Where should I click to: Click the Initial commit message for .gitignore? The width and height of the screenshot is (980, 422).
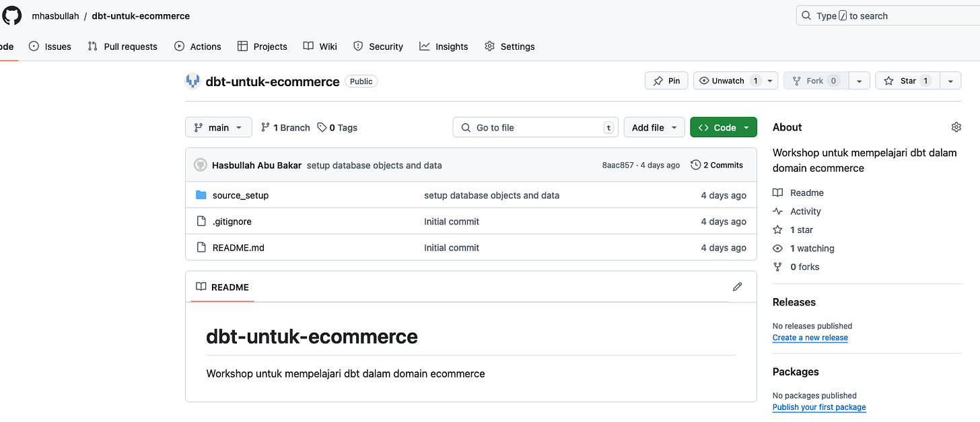[x=452, y=221]
